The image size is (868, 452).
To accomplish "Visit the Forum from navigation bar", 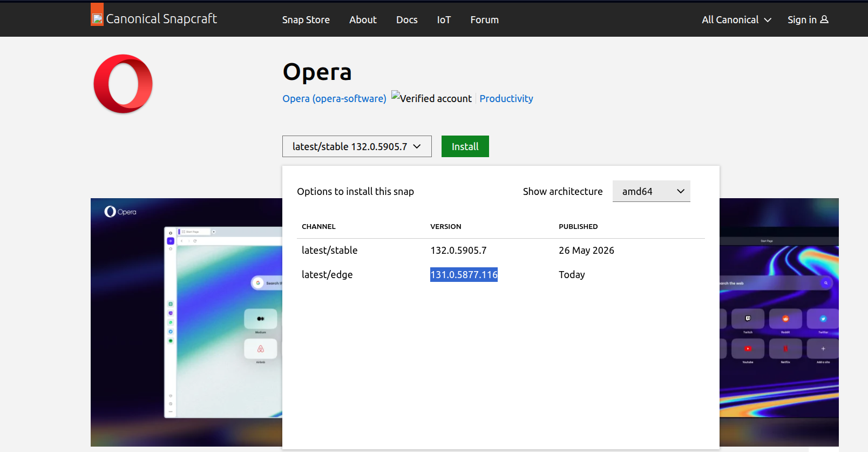I will 484,19.
